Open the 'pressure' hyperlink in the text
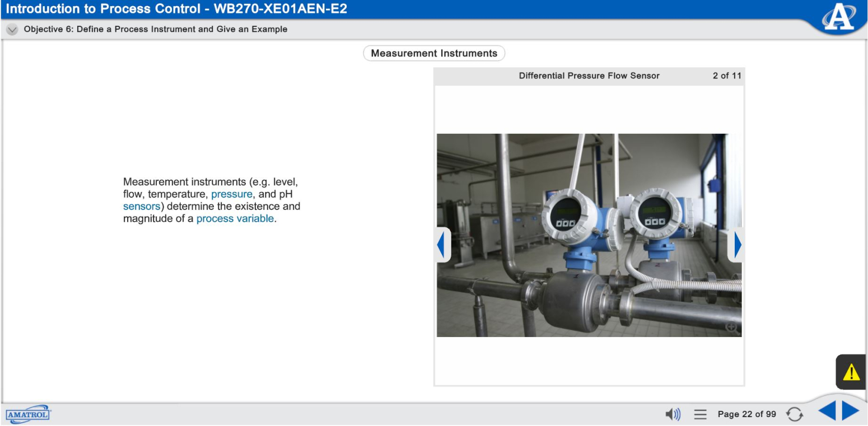The height and width of the screenshot is (426, 868). coord(232,194)
